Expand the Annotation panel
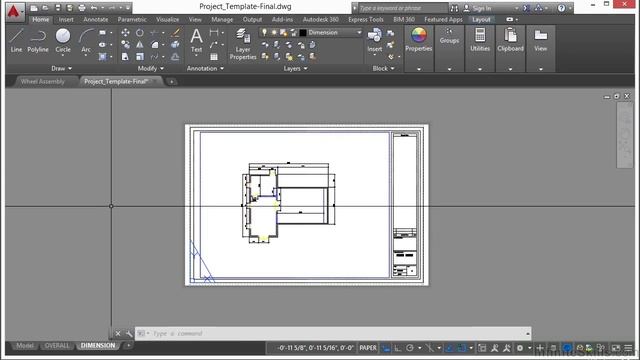Image resolution: width=640 pixels, height=360 pixels. pos(205,68)
